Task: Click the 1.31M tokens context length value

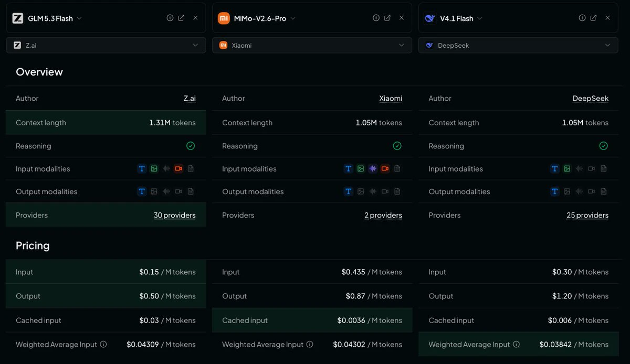Action: [172, 123]
